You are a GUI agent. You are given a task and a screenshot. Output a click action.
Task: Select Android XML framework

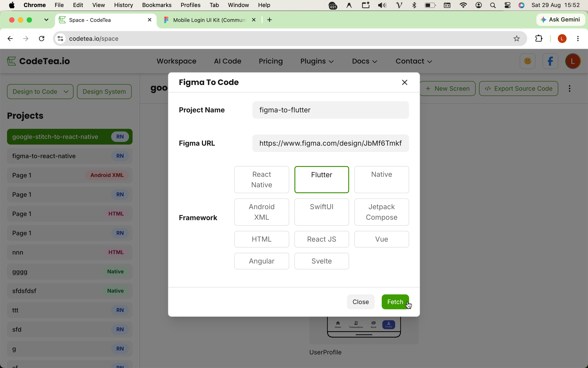point(261,212)
